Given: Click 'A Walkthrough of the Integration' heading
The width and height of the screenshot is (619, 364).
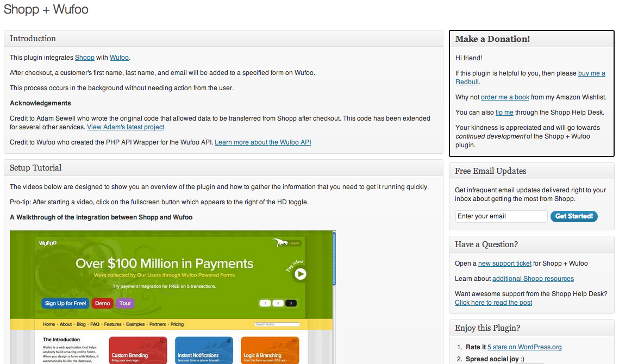Looking at the screenshot, I should 101,217.
